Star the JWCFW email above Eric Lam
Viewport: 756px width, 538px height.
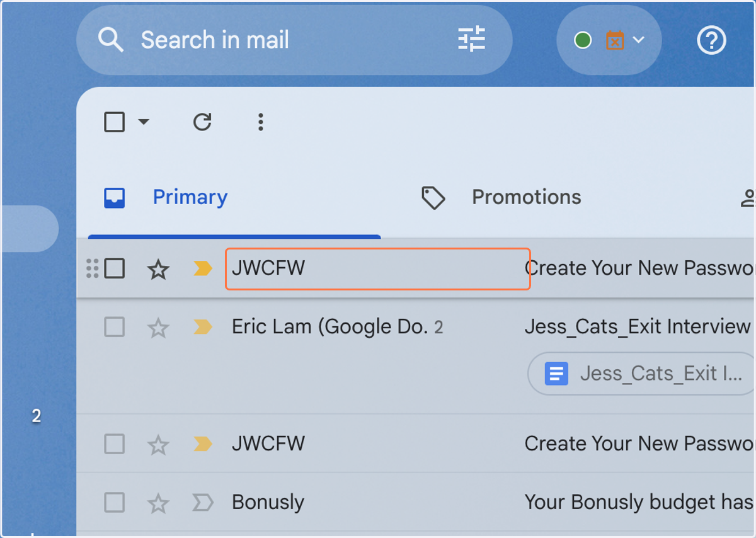(x=157, y=270)
